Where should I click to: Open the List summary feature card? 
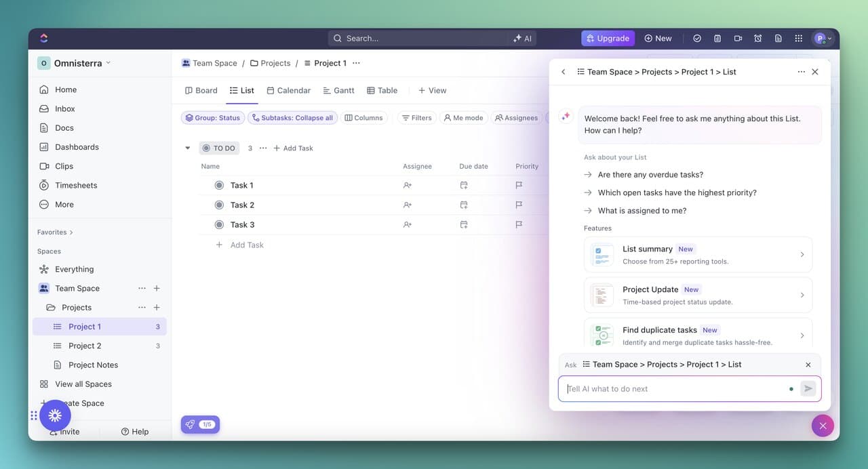(x=698, y=255)
